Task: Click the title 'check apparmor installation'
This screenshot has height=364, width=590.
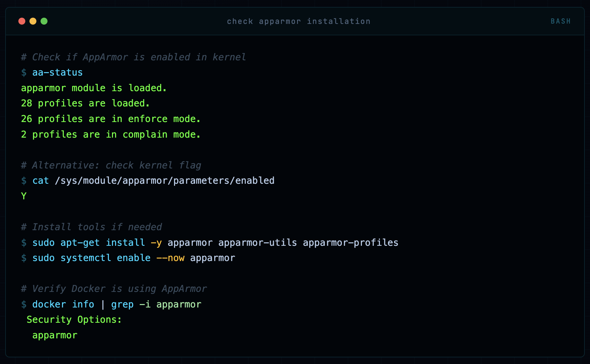Action: point(298,21)
